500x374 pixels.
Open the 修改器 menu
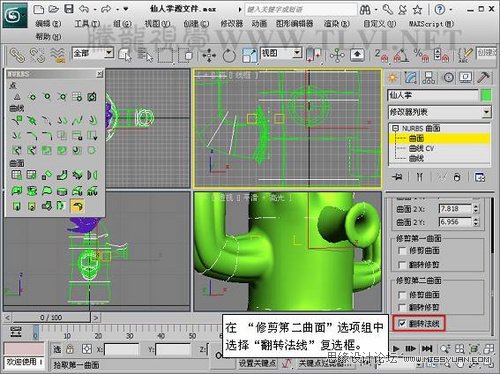pyautogui.click(x=232, y=24)
